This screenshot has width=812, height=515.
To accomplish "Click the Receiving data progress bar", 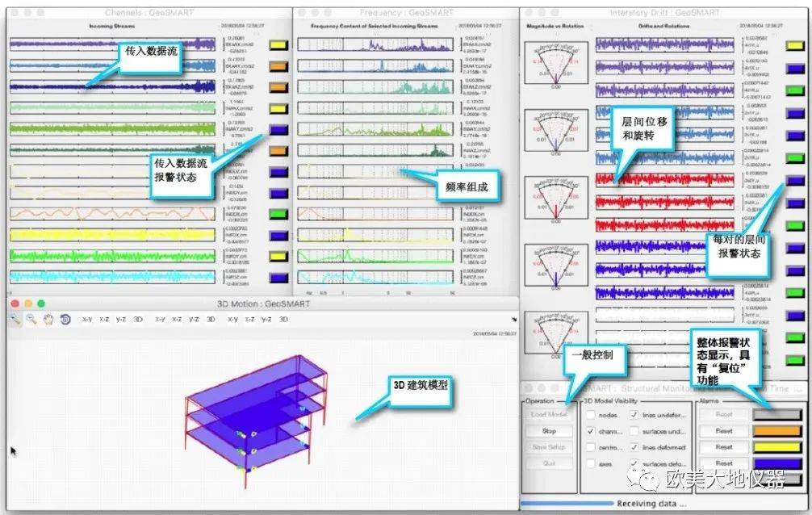I will (565, 504).
